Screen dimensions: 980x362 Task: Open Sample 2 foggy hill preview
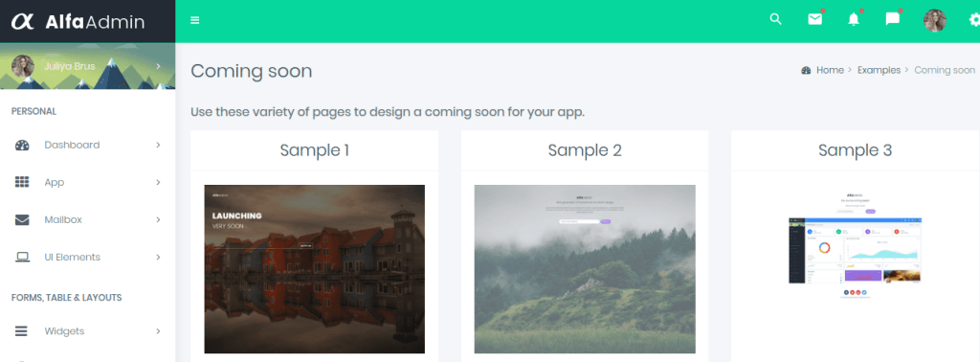point(585,269)
